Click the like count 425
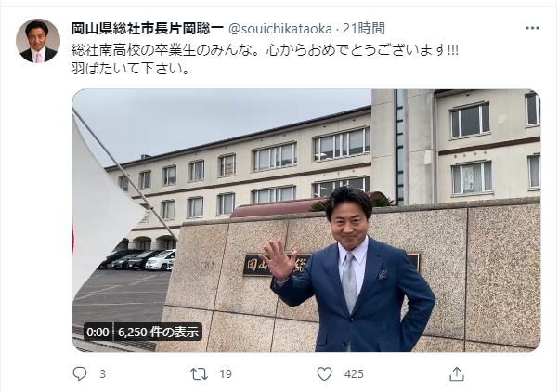The image size is (559, 392). pyautogui.click(x=354, y=374)
